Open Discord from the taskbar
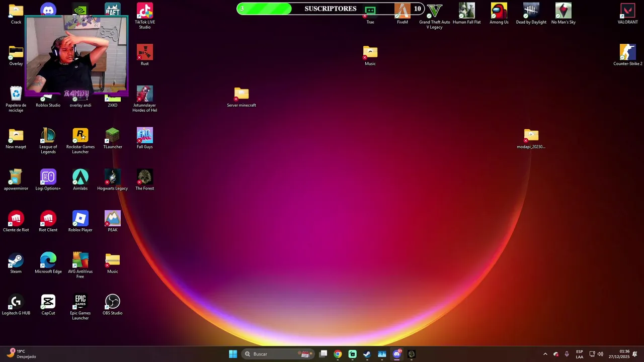644x362 pixels. coord(396,354)
